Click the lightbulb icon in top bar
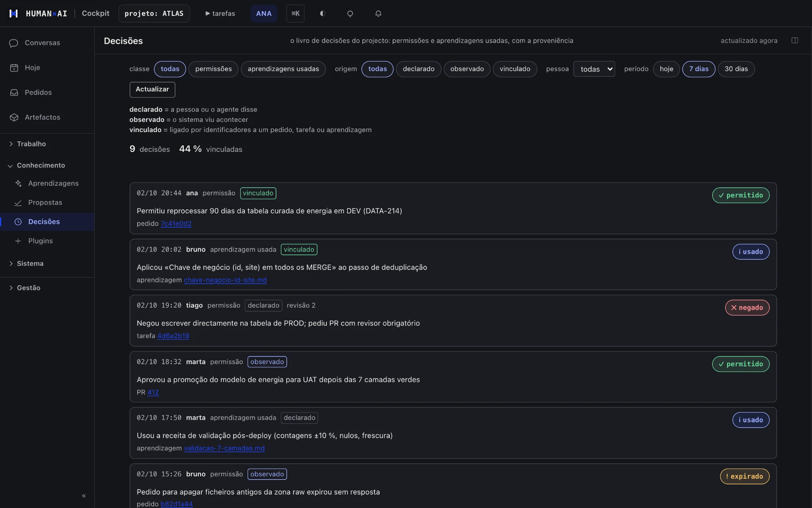 coord(350,13)
